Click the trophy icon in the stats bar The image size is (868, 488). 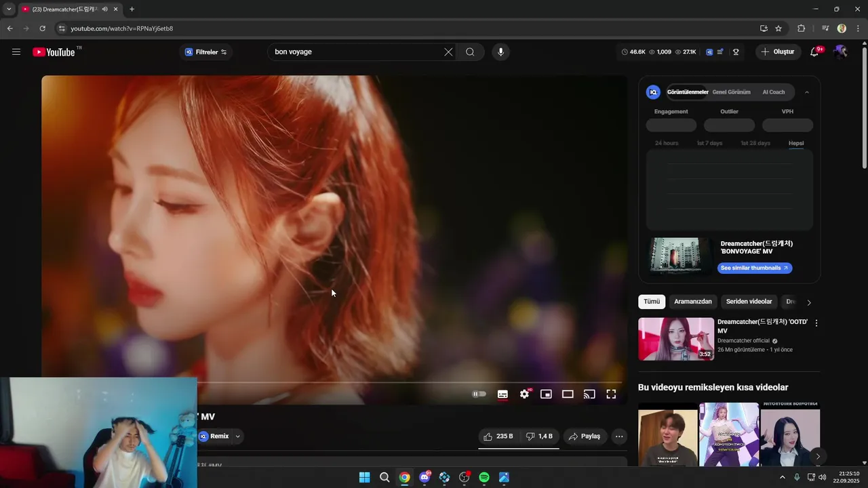click(736, 52)
